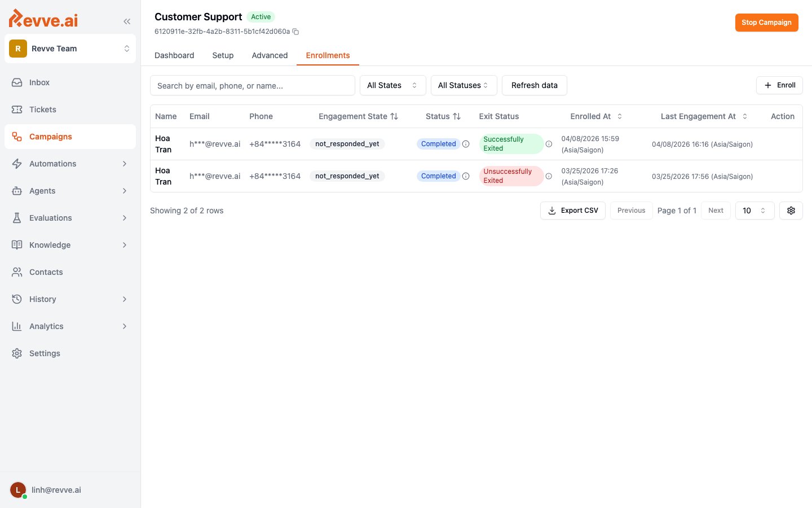
Task: Open the All Statuses filter dropdown
Action: point(464,85)
